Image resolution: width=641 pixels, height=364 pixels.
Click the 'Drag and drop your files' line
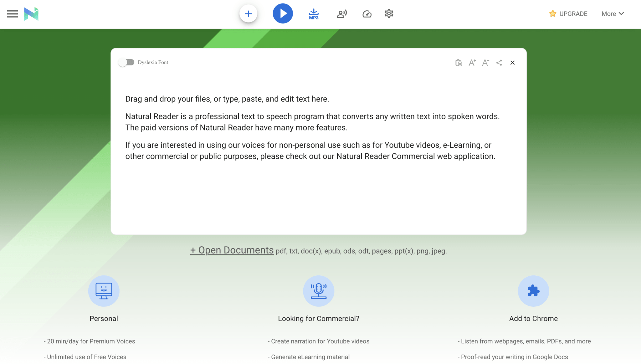227,99
